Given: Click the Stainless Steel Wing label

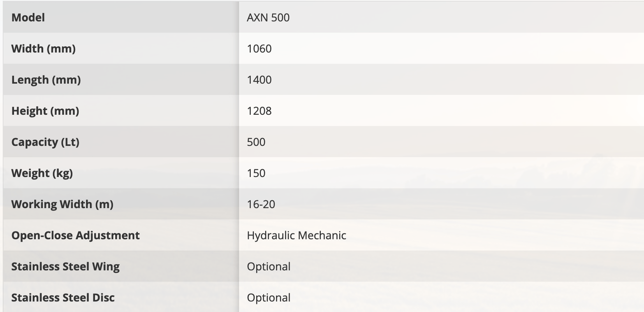Looking at the screenshot, I should pos(65,266).
